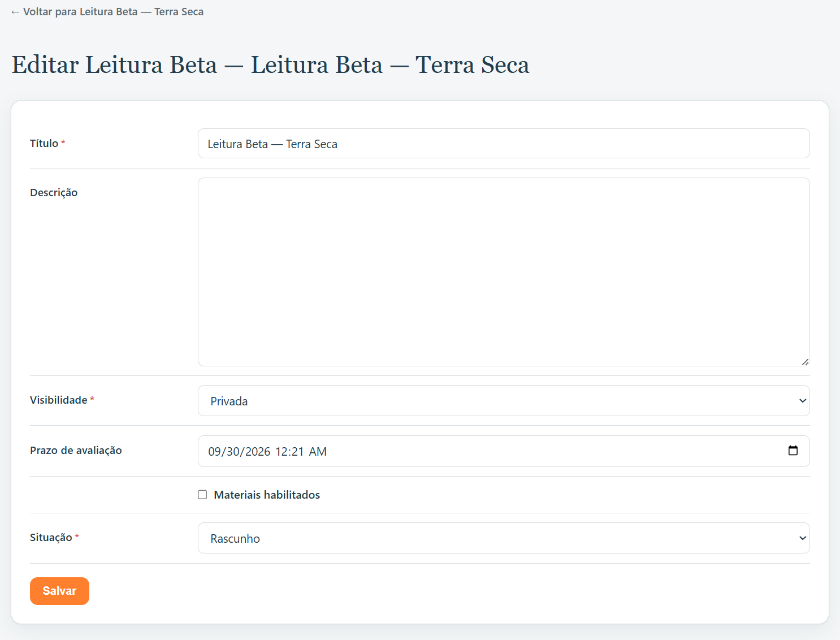840x640 pixels.
Task: Click the Prazo de avaliação label
Action: pyautogui.click(x=76, y=451)
